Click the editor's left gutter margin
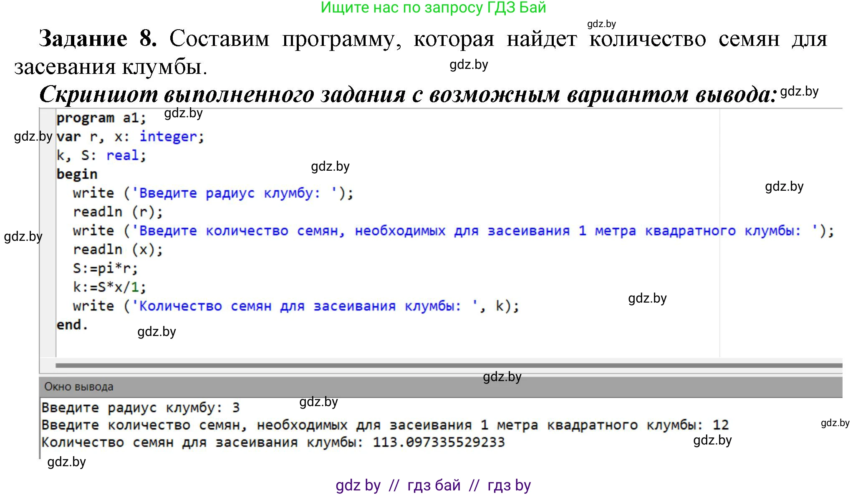868x495 pixels. (x=48, y=233)
